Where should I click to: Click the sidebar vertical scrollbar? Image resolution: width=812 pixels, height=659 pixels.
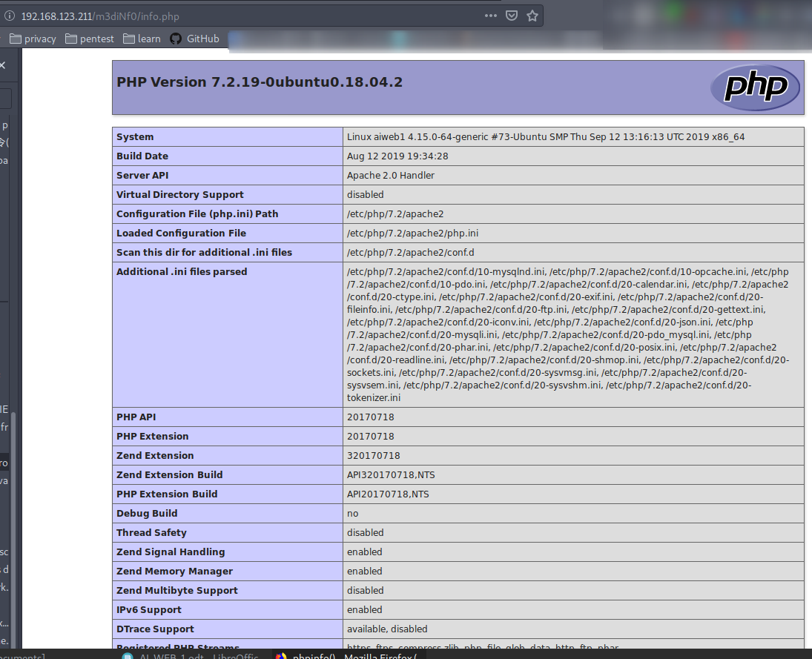pyautogui.click(x=13, y=519)
